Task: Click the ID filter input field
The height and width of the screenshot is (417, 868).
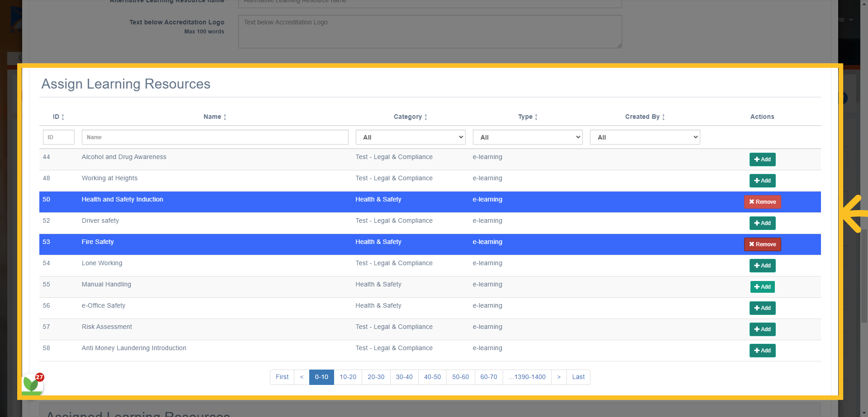Action: (59, 137)
